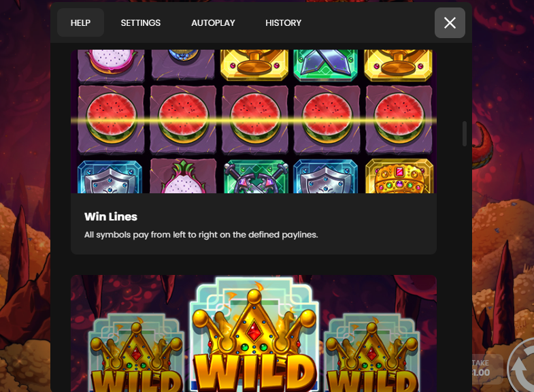Click the left Wild crown symbol
534x392 pixels.
click(x=135, y=354)
